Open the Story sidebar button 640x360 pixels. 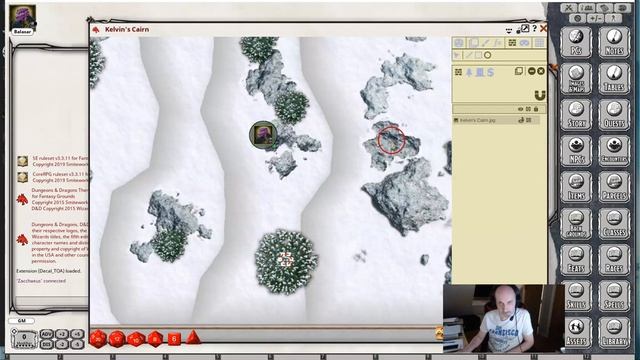tap(576, 115)
